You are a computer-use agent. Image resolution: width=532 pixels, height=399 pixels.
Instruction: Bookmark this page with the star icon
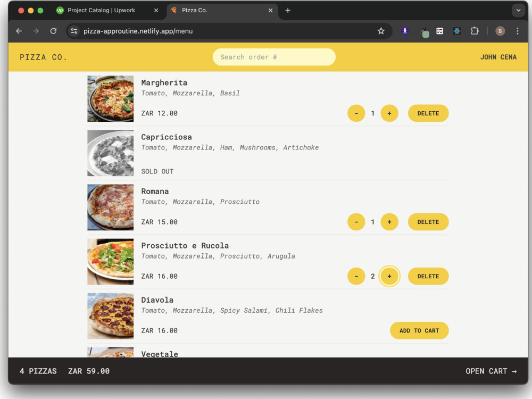[381, 31]
